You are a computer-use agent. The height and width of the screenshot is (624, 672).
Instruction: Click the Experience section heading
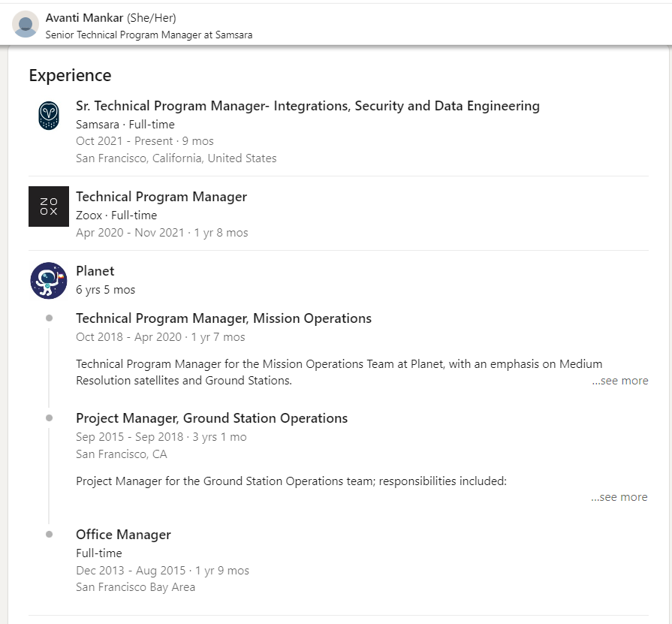click(x=70, y=75)
